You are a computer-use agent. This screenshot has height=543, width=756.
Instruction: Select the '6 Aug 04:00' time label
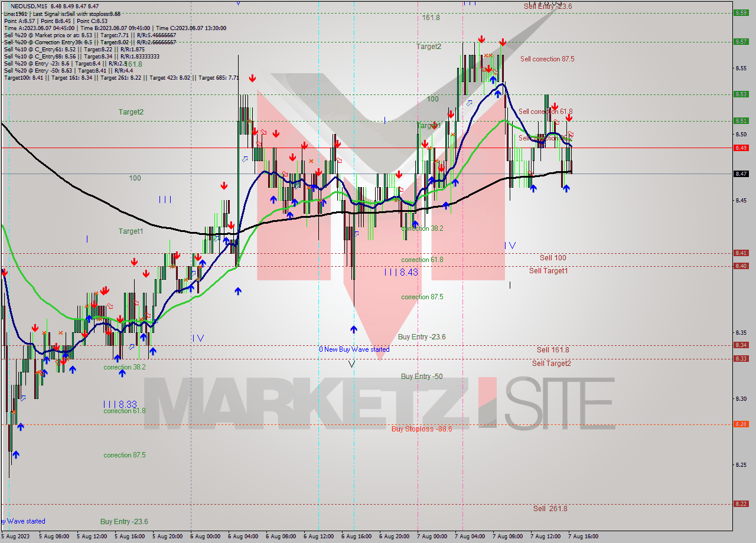click(243, 537)
